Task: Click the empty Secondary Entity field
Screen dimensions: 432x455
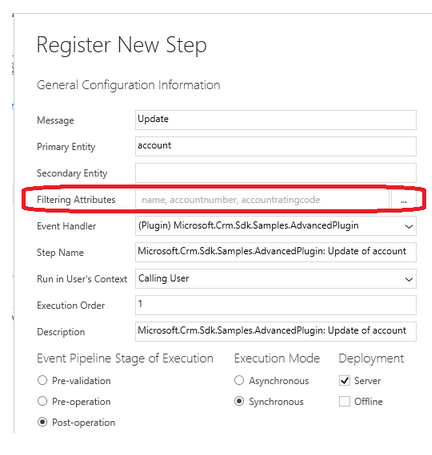Action: pyautogui.click(x=276, y=173)
